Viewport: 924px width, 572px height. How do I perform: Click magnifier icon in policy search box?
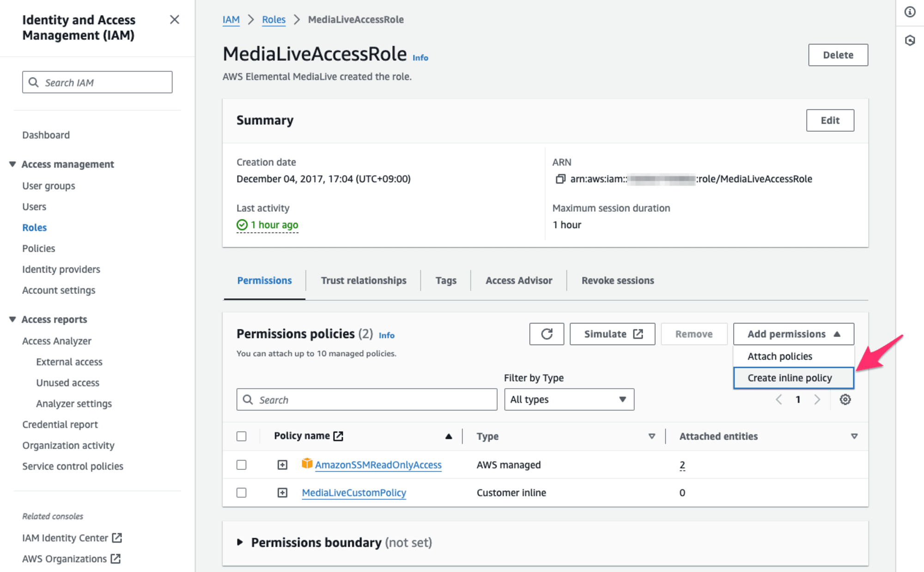[x=248, y=400]
